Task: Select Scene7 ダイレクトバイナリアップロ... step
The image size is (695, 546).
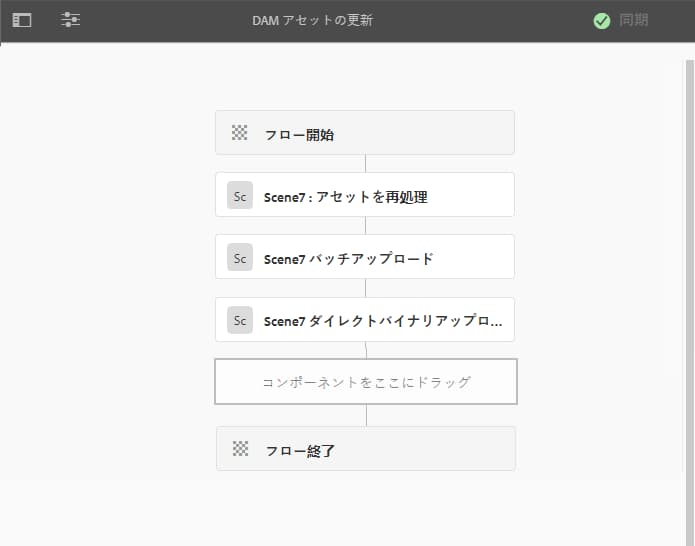Action: point(365,320)
